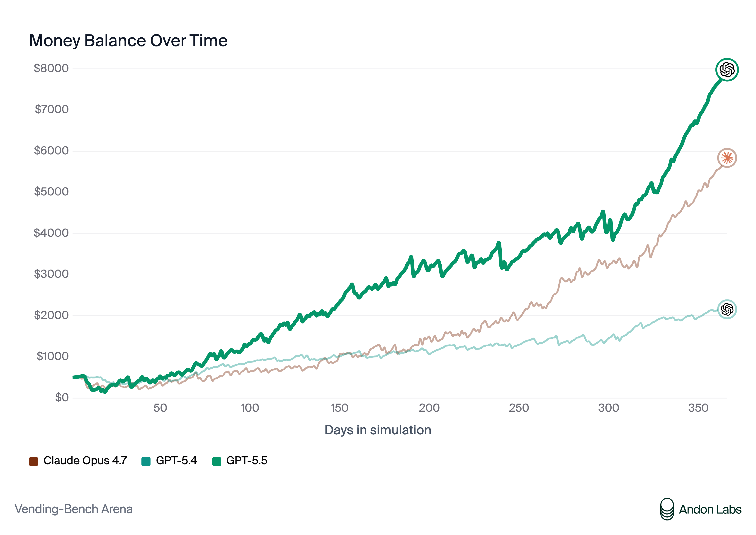Click the green GPT-5.5 legend swatch
Screen dimensions: 756x535
click(216, 461)
